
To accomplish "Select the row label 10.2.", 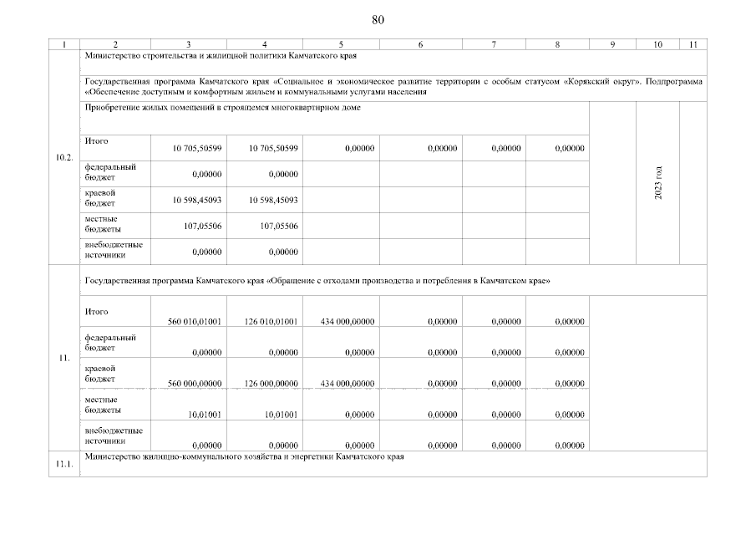I will (x=64, y=158).
